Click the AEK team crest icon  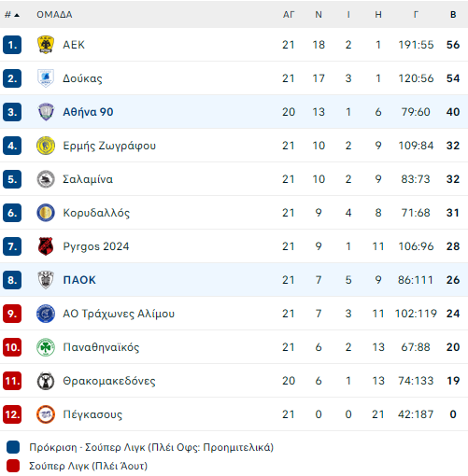tap(46, 45)
